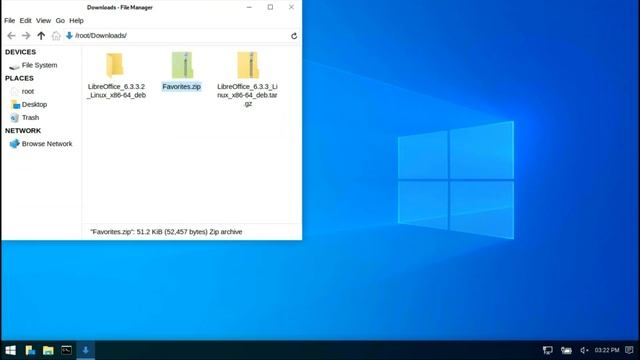Select the LibreOffice tar.gz archive icon
Viewport: 640px width, 360px height.
click(x=248, y=65)
